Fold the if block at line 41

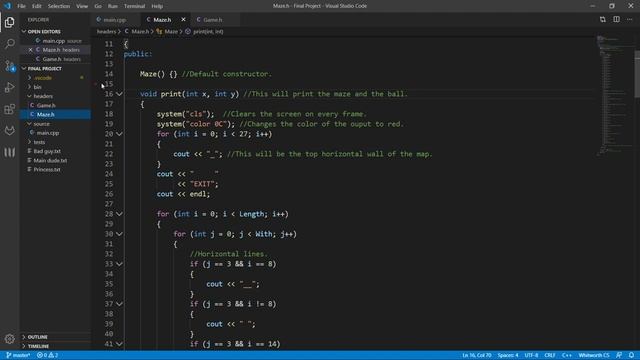click(x=119, y=344)
